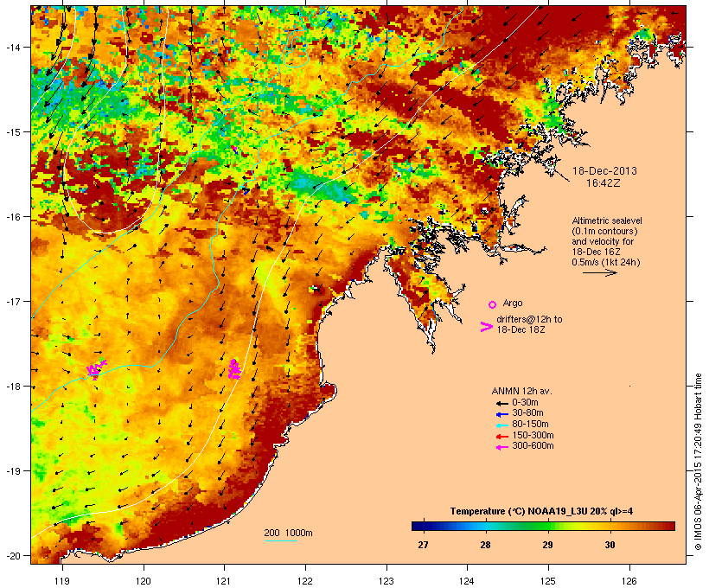Click the black 0-30m legend arrow
This screenshot has width=709, height=588.
pos(501,403)
